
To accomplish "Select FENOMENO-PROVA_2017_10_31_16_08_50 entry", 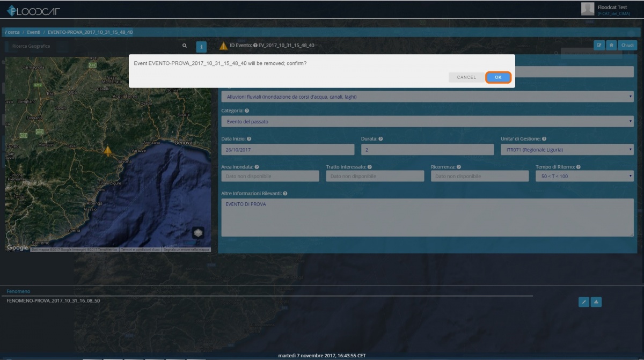I will (53, 301).
